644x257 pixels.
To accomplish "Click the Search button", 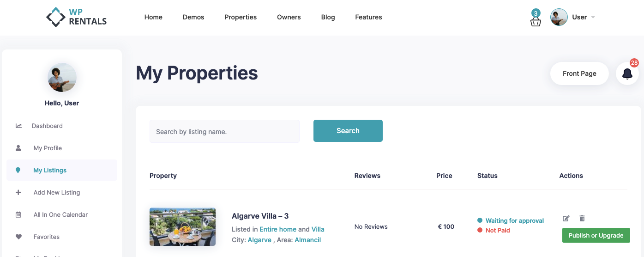I will tap(348, 131).
